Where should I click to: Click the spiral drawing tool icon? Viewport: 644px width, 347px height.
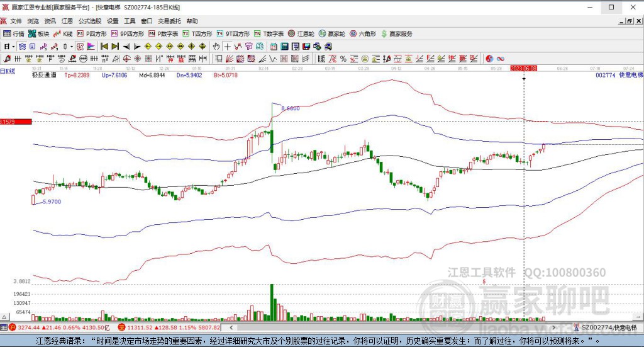[61, 59]
